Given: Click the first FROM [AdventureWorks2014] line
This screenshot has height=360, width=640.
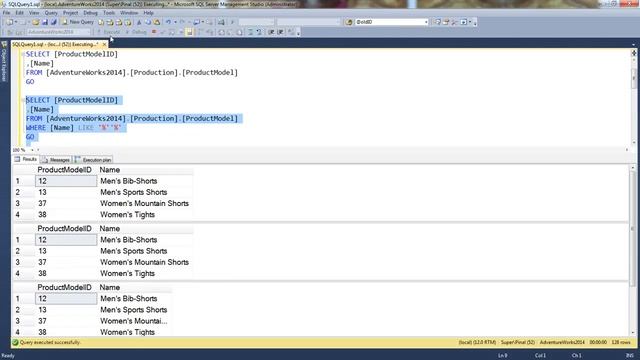Looking at the screenshot, I should click(x=131, y=72).
